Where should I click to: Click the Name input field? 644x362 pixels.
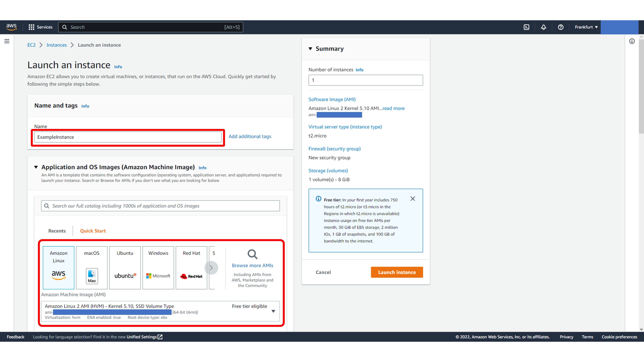[128, 137]
